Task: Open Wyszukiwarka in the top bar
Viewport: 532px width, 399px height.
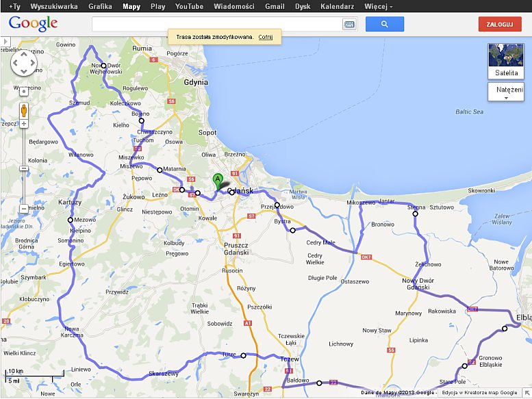Action: 54,6
